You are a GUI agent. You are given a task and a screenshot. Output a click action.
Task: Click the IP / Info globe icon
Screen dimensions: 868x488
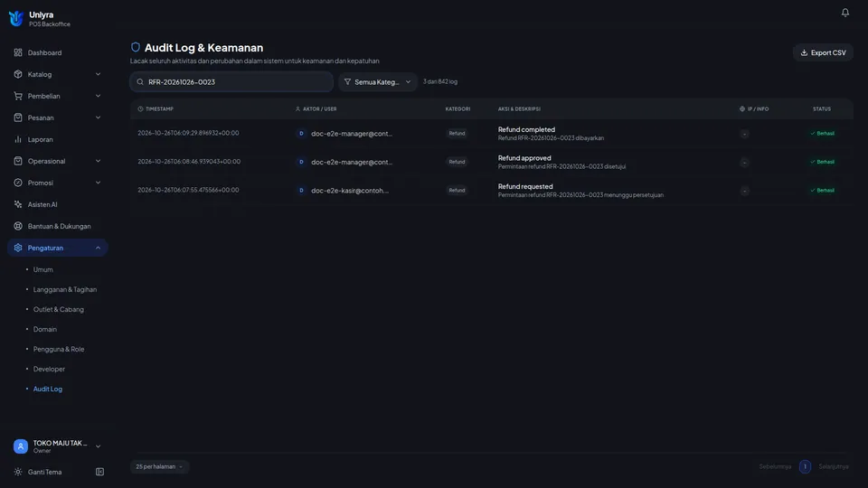[x=741, y=109]
